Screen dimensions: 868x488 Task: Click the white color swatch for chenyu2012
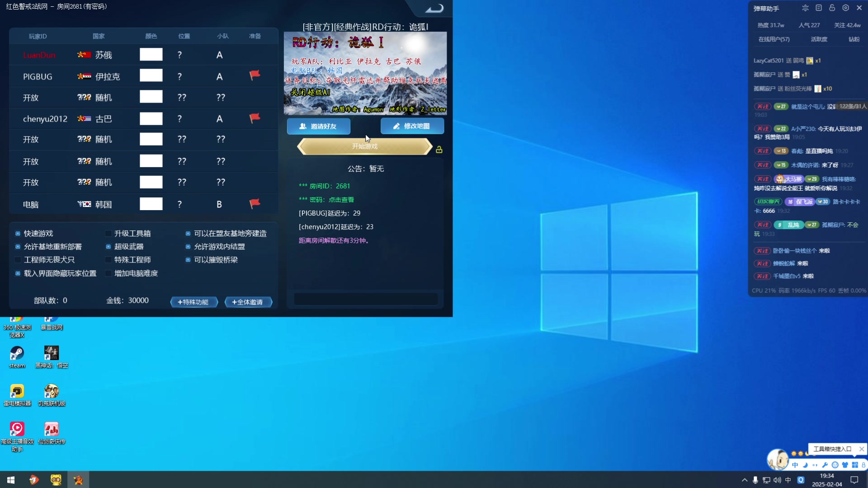[151, 119]
